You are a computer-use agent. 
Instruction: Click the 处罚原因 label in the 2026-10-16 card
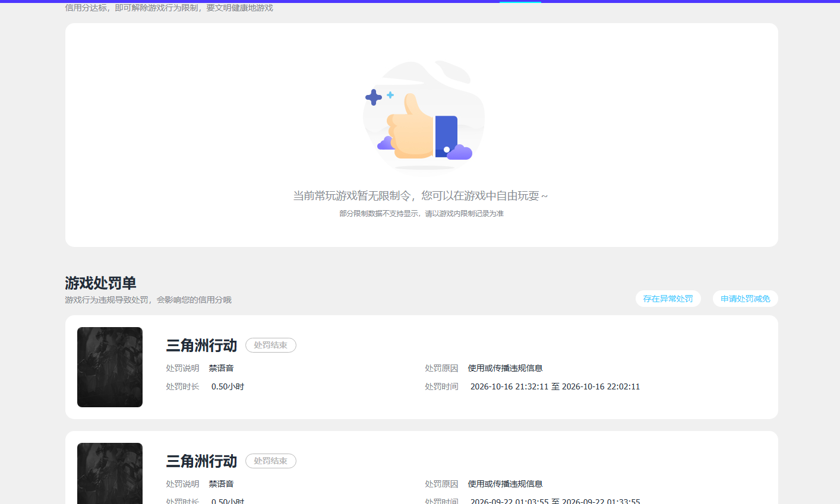click(x=441, y=368)
